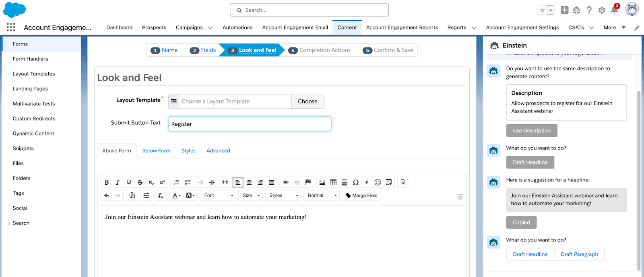Open the user avatar profile menu
This screenshot has height=277, width=644.
click(x=632, y=9)
